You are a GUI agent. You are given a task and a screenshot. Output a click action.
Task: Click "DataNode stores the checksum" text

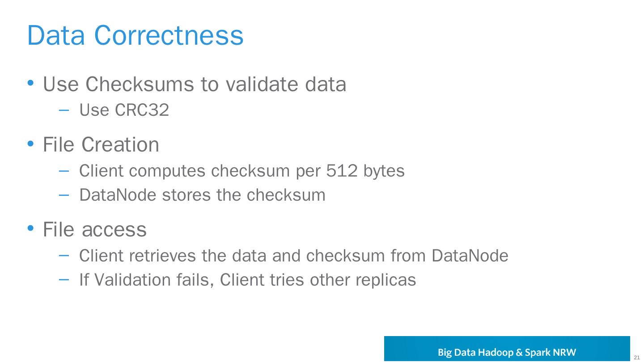click(202, 195)
